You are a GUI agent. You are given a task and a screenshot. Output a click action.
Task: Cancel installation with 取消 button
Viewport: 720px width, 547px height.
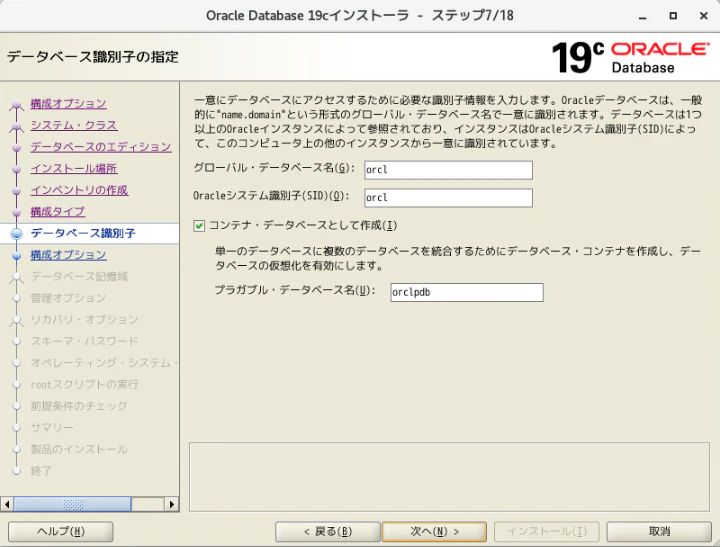pos(659,531)
